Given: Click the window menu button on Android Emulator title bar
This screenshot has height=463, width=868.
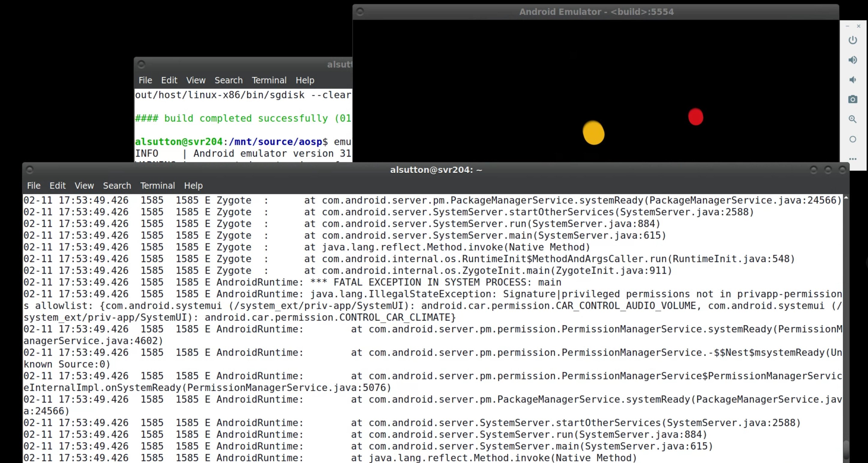Looking at the screenshot, I should point(360,12).
